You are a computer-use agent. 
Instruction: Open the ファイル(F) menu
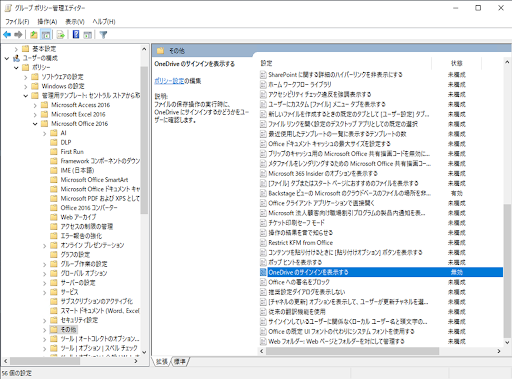point(17,22)
